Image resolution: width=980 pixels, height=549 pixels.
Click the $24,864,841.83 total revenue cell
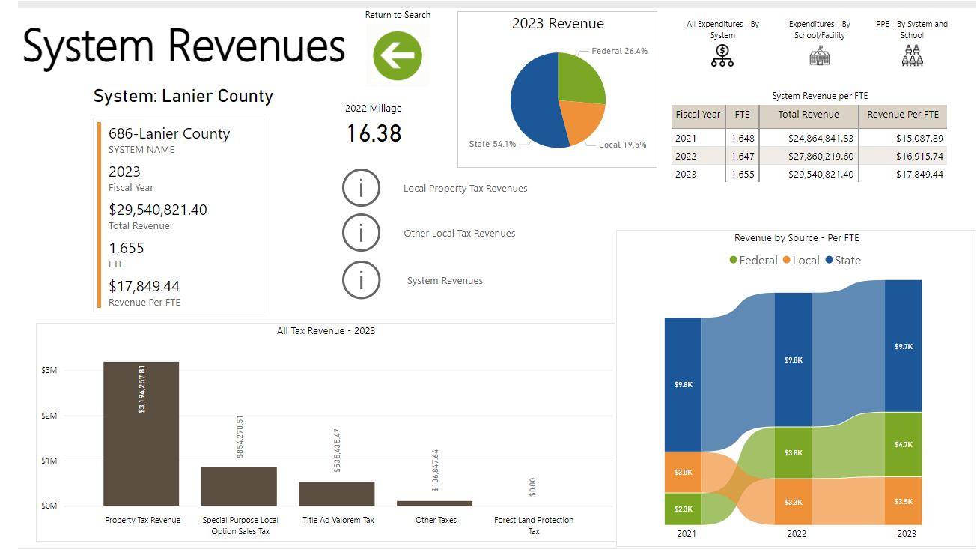(809, 138)
